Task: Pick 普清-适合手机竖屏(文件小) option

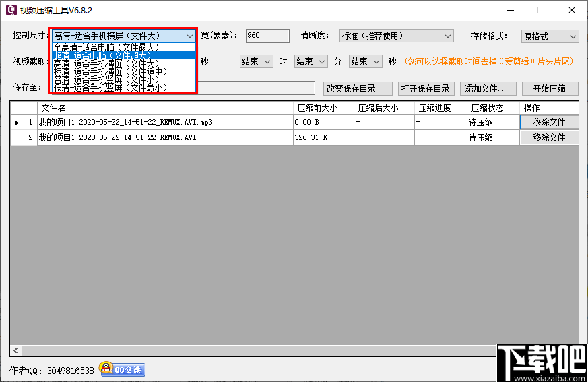Action: (124, 79)
